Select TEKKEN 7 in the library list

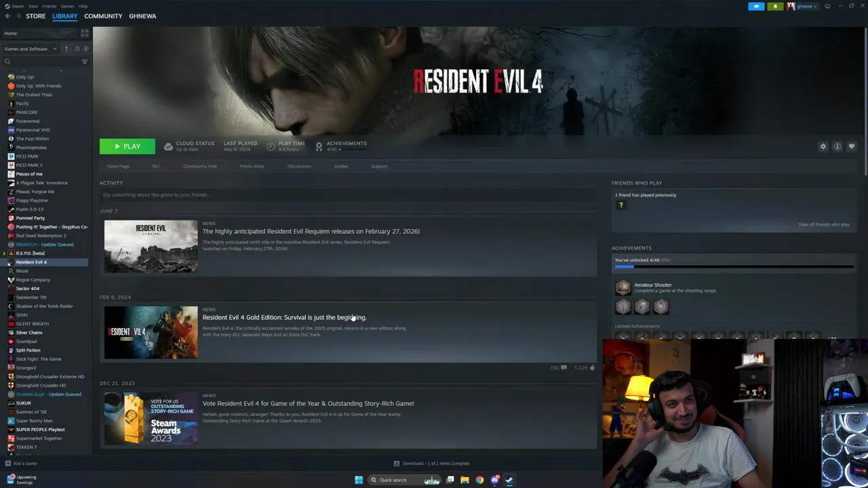(26, 447)
